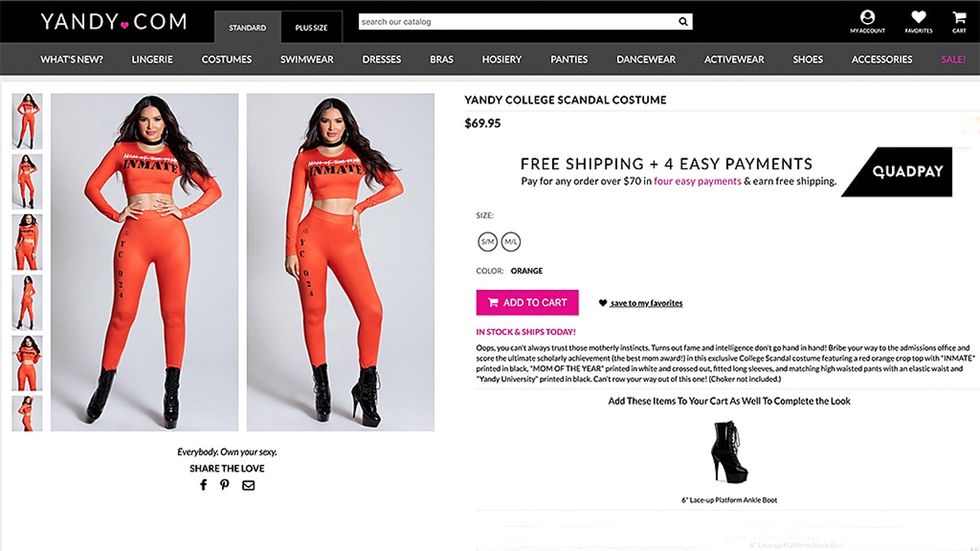Open the four easy payments link

coord(697,181)
